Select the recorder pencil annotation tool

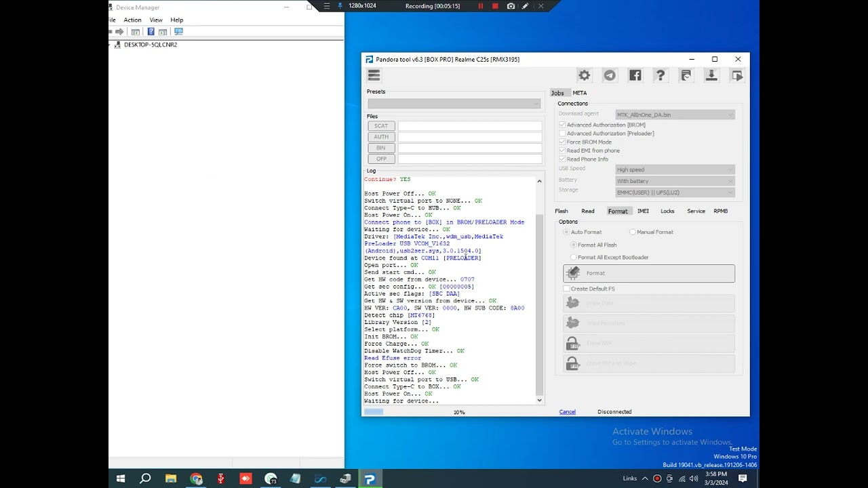tap(525, 6)
